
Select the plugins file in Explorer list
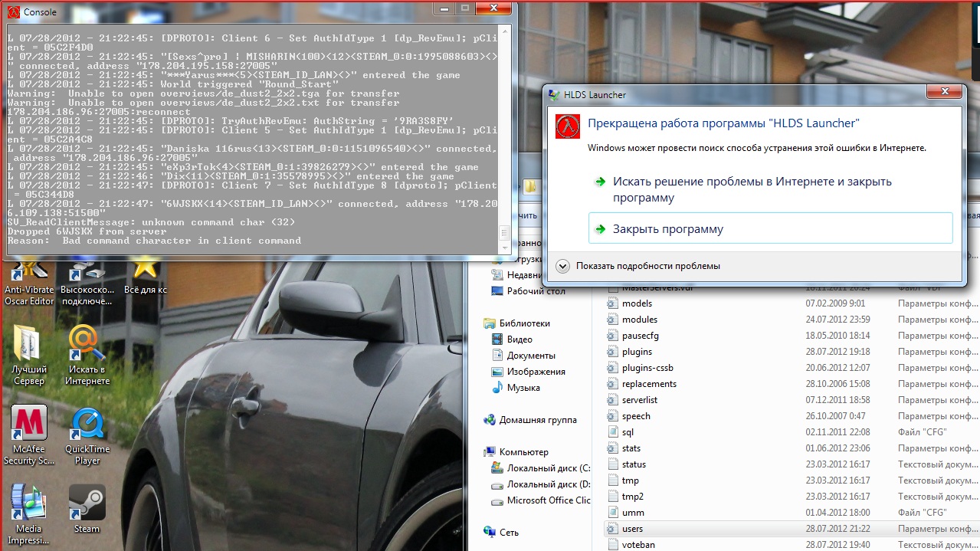(x=637, y=352)
